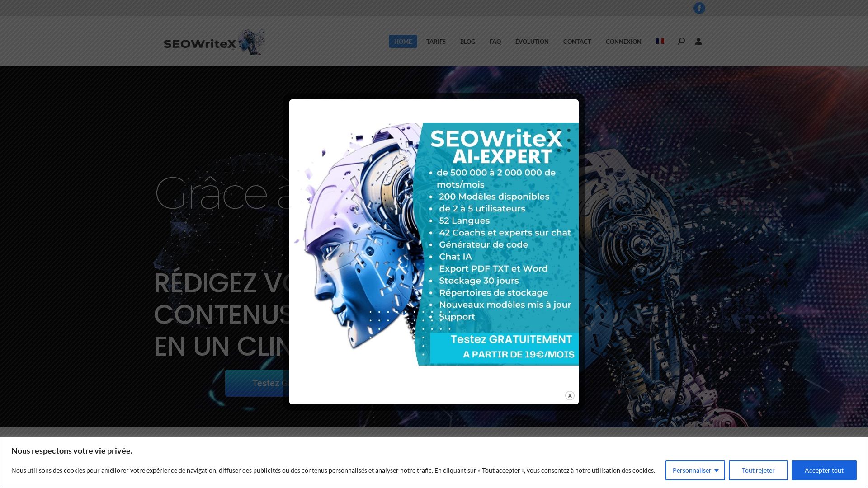
Task: Visit the ÉVOLUTION page
Action: click(532, 41)
